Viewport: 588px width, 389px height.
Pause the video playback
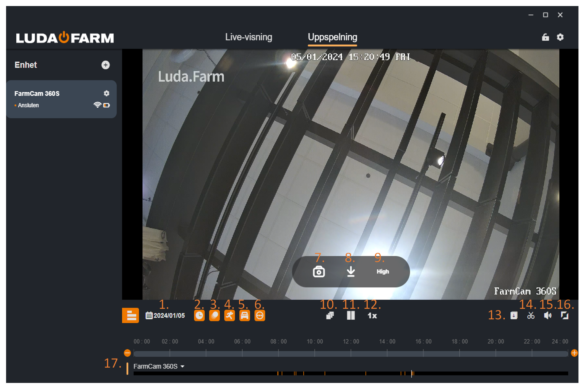[x=351, y=316]
